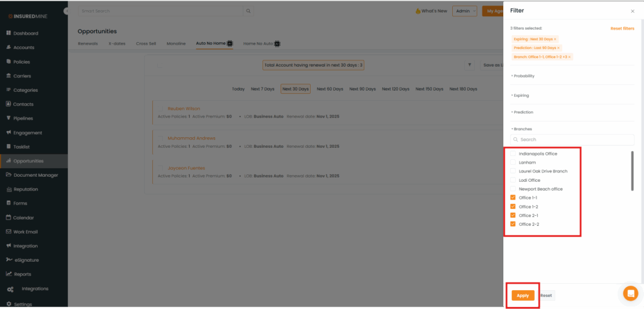The height and width of the screenshot is (309, 644).
Task: Click the search magnifier next to Smart Search
Action: point(248,11)
